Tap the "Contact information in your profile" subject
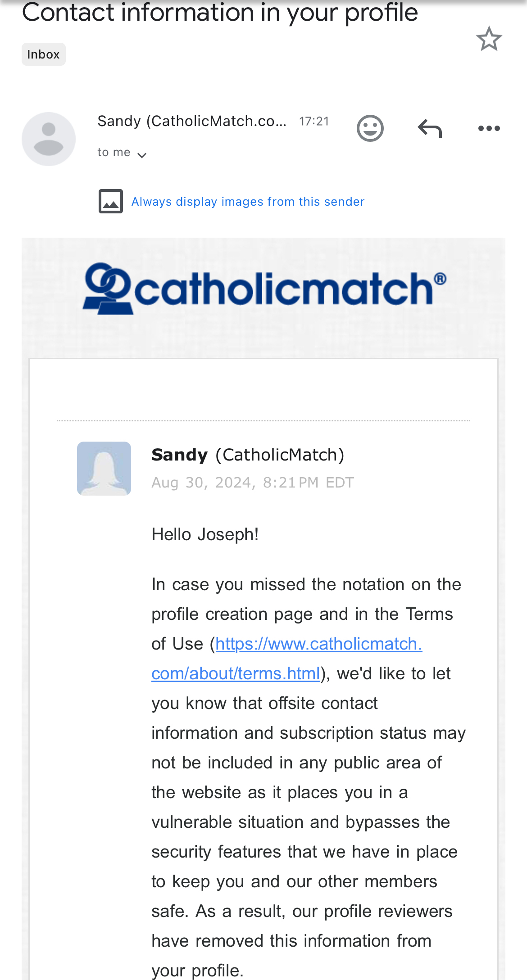Image resolution: width=527 pixels, height=980 pixels. pyautogui.click(x=220, y=13)
